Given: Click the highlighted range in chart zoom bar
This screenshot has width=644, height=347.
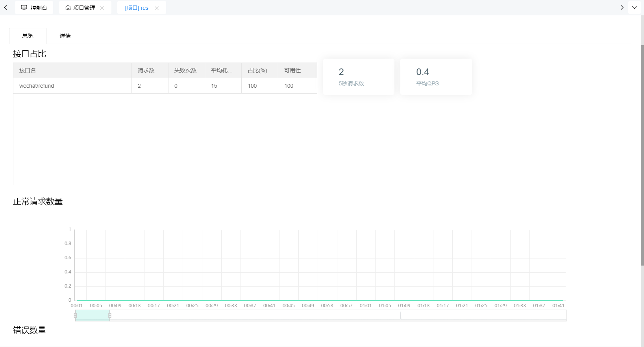Looking at the screenshot, I should (93, 315).
